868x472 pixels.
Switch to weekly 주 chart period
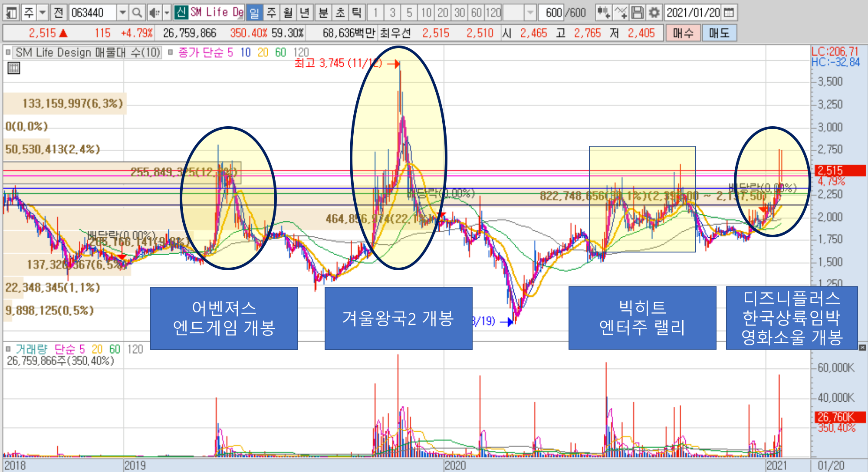coord(271,13)
